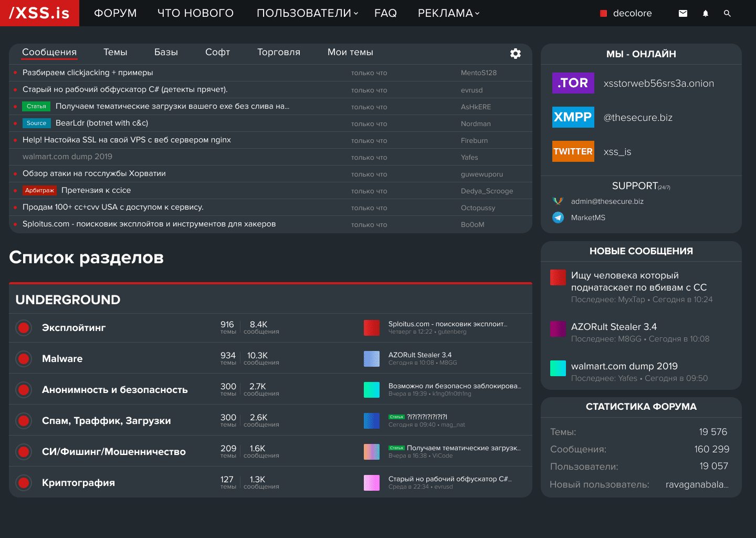Click the Malware section status icon
Viewport: 756px width, 538px height.
(x=24, y=359)
